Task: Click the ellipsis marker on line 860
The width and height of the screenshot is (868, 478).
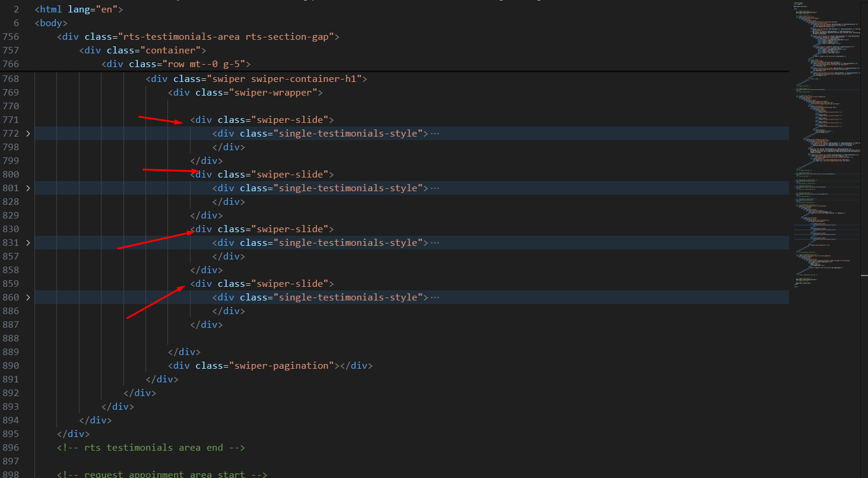Action: pos(435,297)
